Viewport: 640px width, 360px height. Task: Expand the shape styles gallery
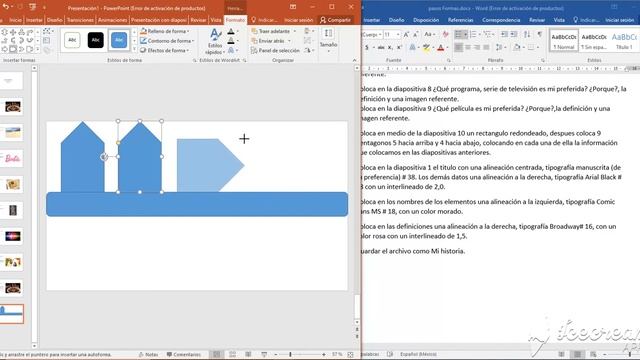(x=134, y=49)
